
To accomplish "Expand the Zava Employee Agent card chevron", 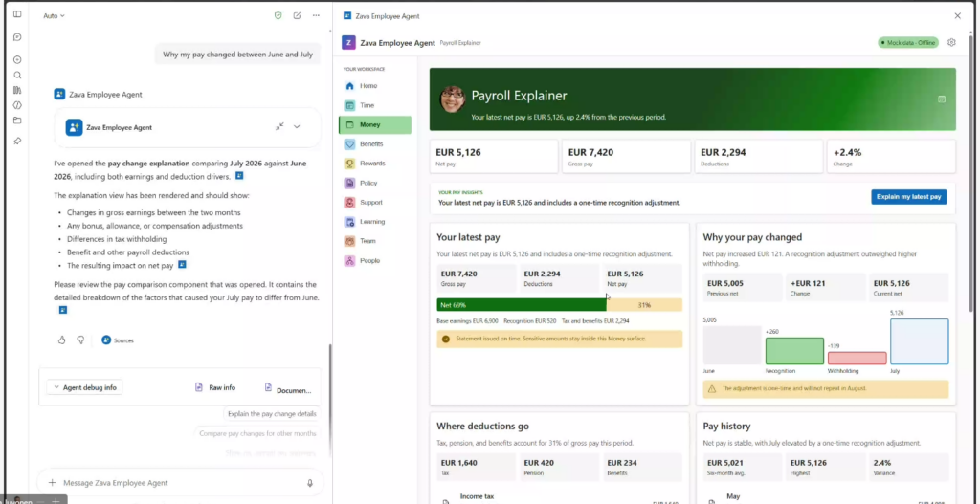I will click(297, 127).
